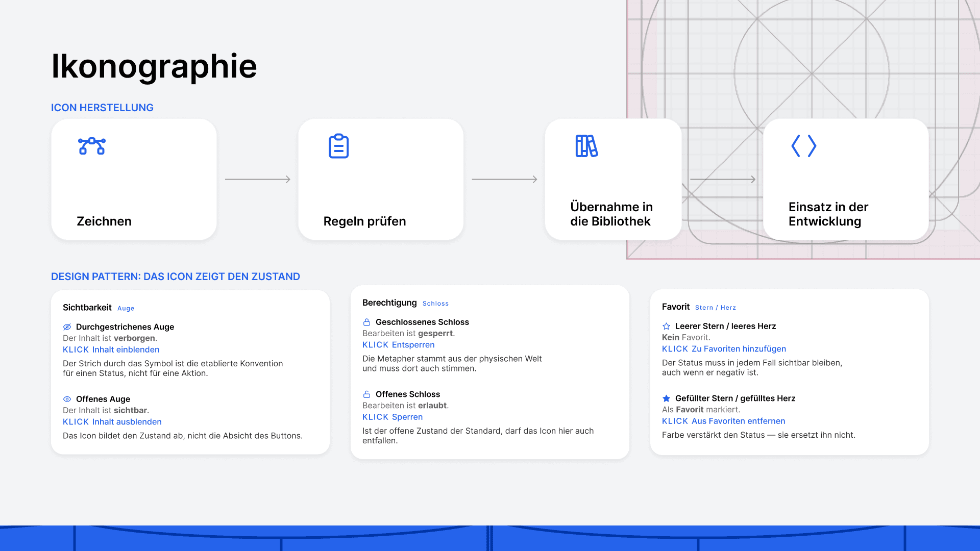
Task: Click the filled star icon beside Gefüllter Stern
Action: coord(666,398)
